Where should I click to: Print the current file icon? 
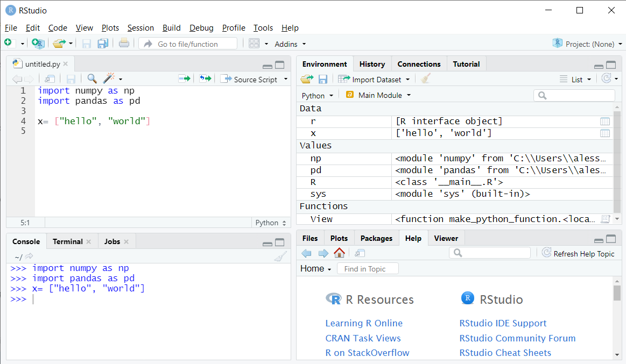click(x=124, y=44)
